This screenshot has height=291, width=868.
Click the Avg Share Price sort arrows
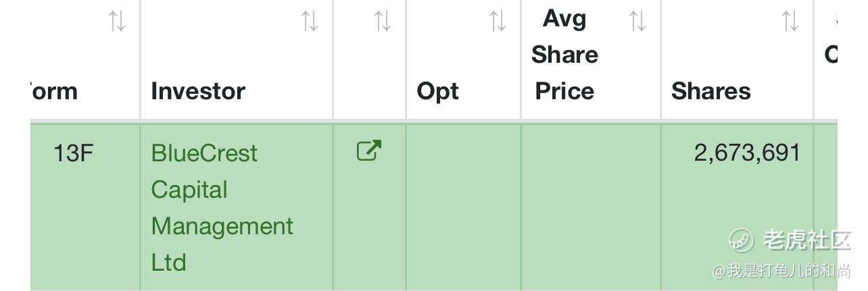(638, 22)
